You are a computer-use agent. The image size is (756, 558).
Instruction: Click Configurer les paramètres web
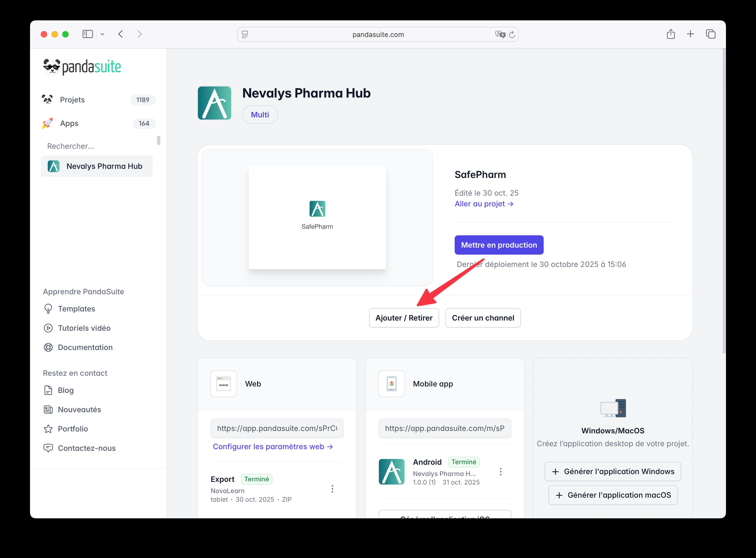coord(272,446)
